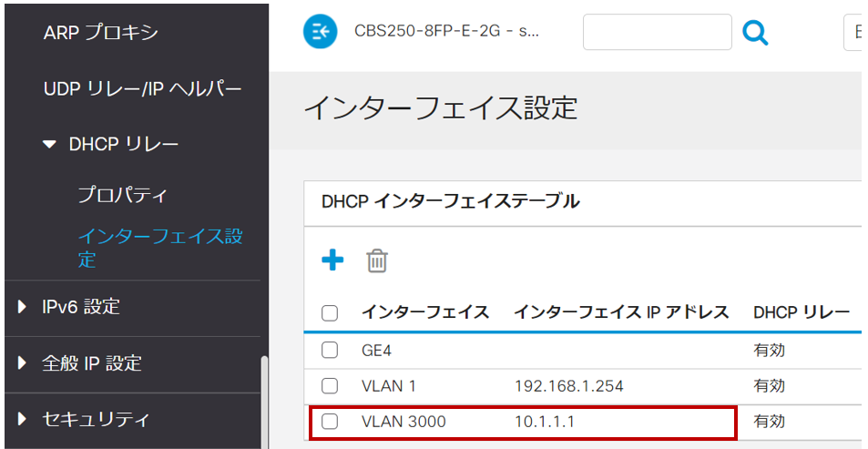Select the VLAN 3000 interface cell
Viewport: 868px width, 449px height.
403,422
